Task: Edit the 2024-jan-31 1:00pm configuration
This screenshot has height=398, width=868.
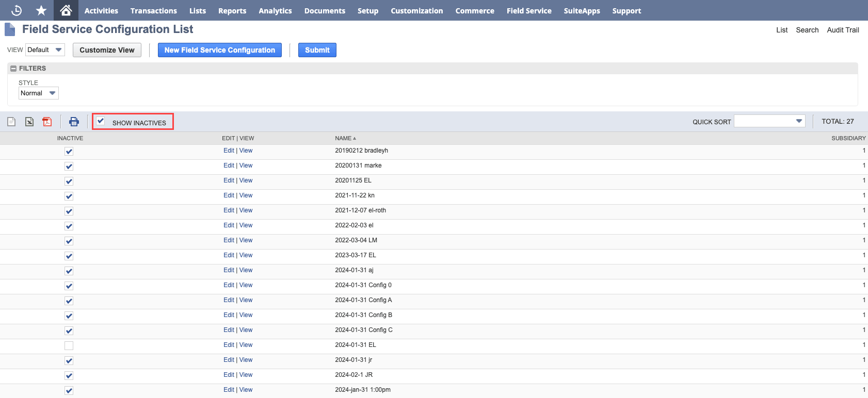Action: (229, 390)
